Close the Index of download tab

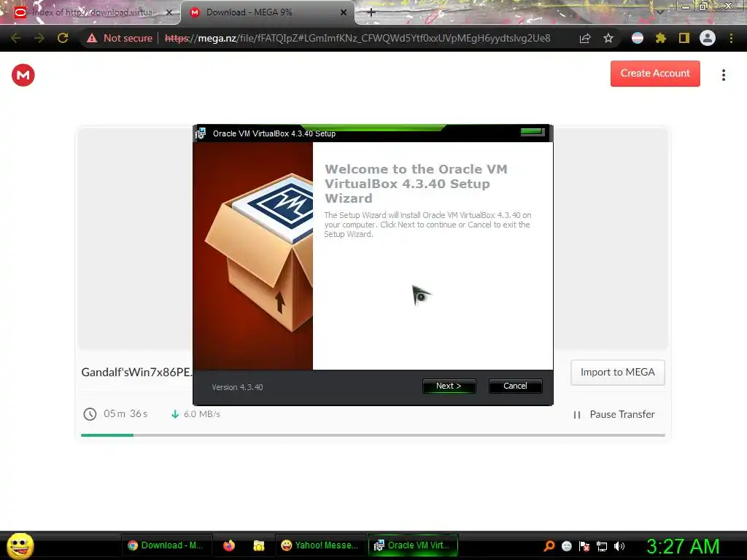click(x=169, y=12)
